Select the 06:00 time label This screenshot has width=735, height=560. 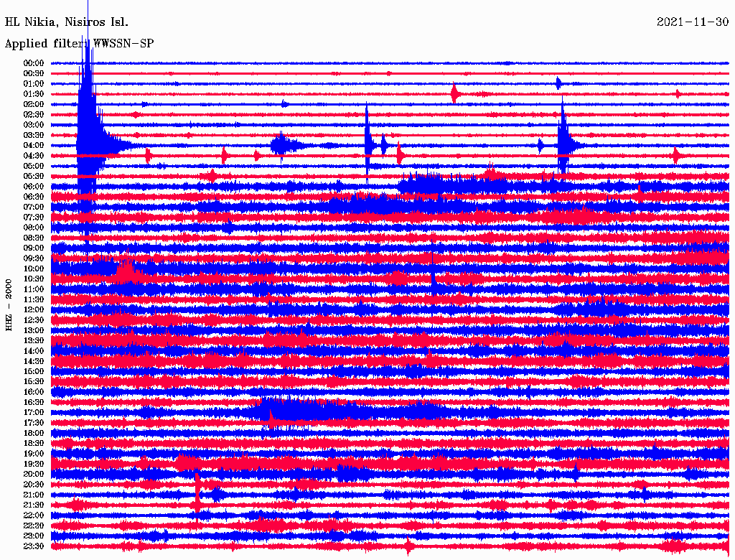point(34,186)
